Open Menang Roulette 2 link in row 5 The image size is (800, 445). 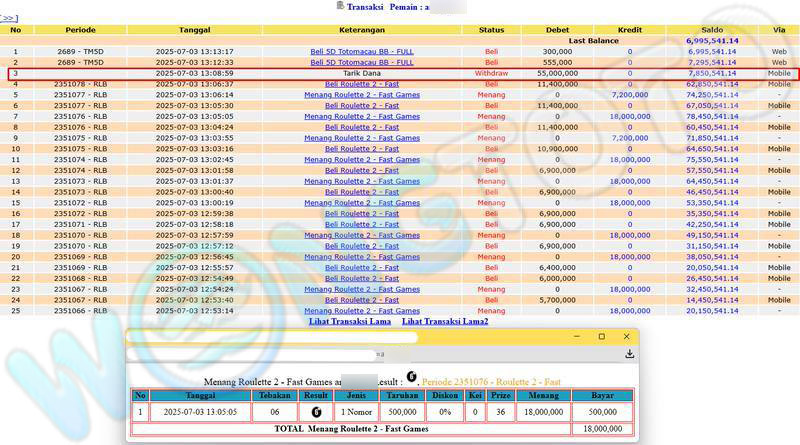pos(362,95)
